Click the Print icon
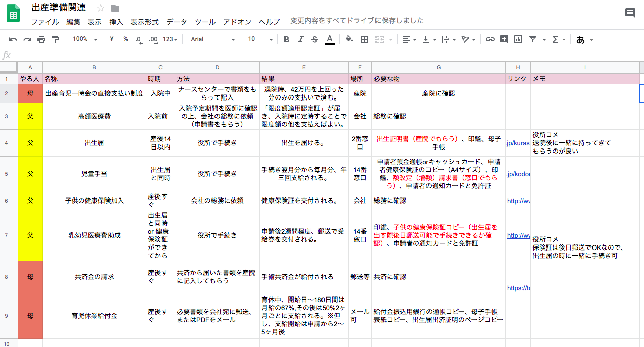Viewport: 644px width, 347px height. coord(41,39)
